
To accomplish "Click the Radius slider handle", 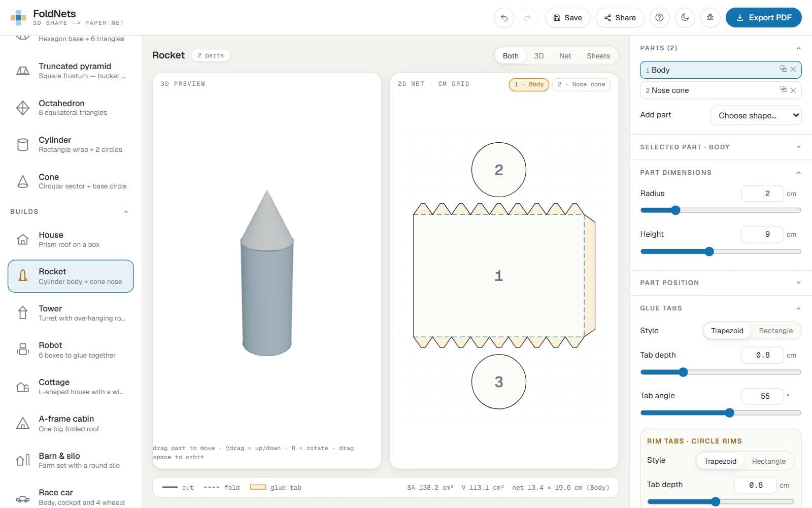I will tap(675, 210).
